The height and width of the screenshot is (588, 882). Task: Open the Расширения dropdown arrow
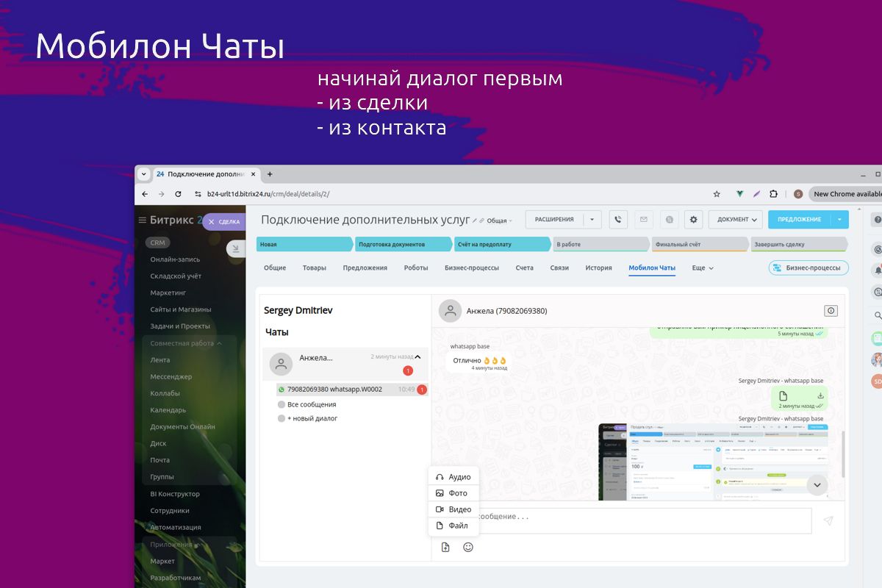coord(592,219)
